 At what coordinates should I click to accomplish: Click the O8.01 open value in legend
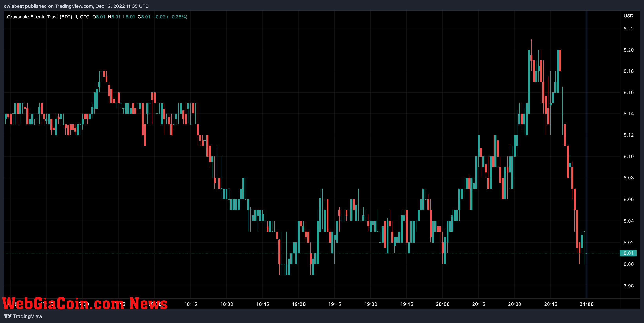(x=99, y=17)
